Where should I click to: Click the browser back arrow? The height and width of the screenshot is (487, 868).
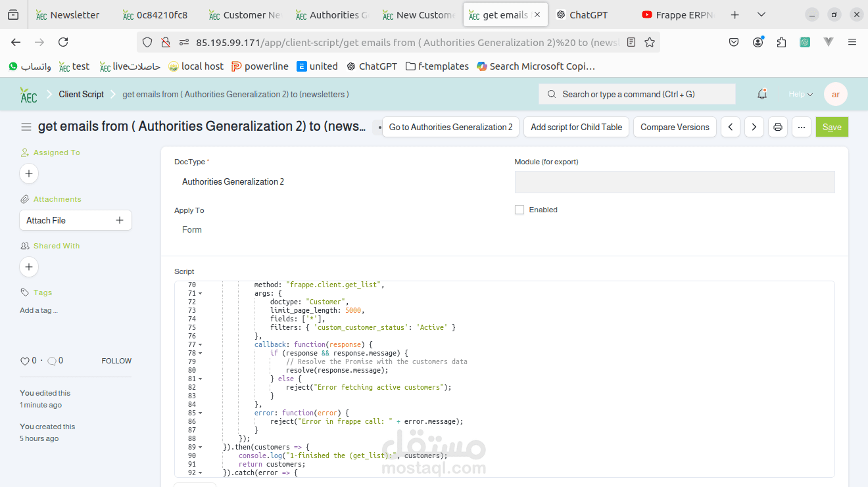[16, 42]
